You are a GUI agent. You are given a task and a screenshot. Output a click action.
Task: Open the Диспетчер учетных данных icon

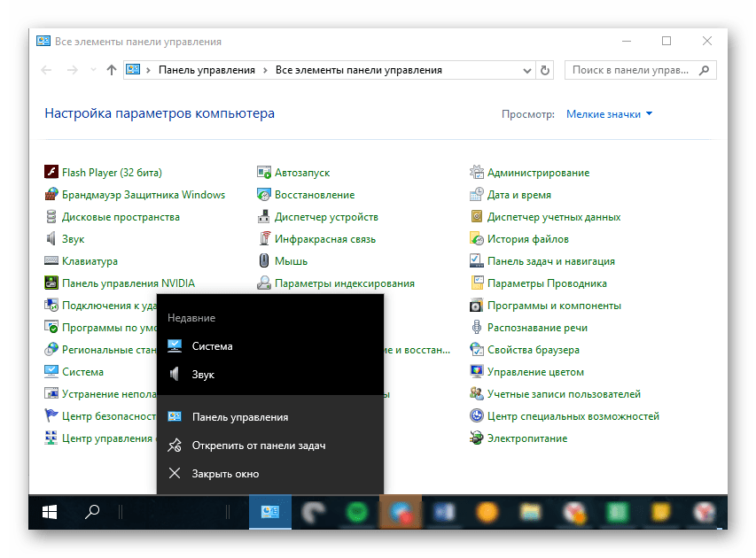[x=476, y=216]
